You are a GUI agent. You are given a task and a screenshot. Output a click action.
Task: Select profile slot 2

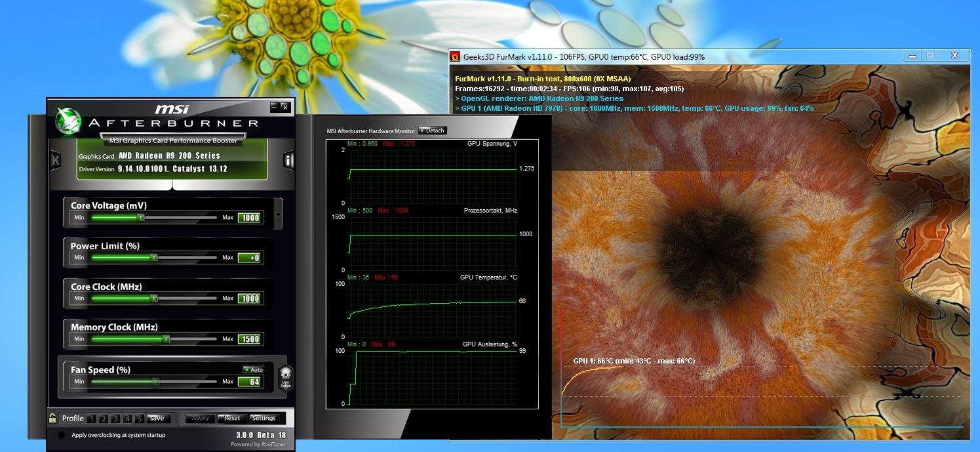(104, 419)
